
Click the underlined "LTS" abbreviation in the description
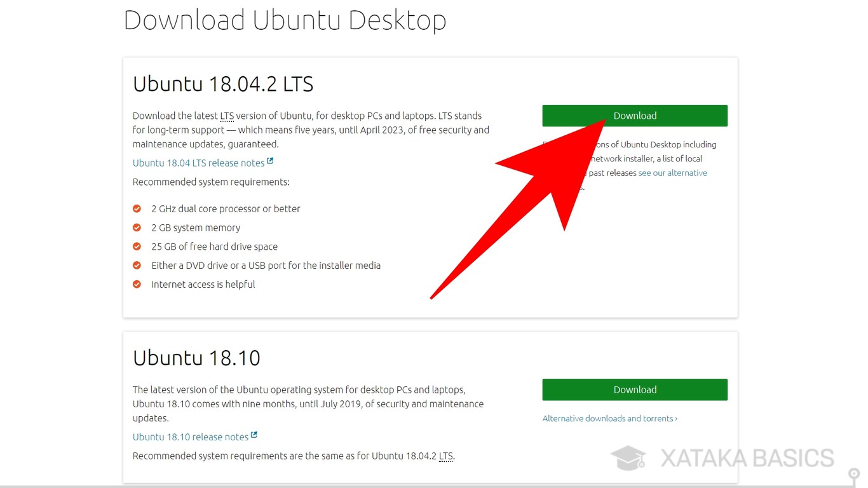pos(227,116)
